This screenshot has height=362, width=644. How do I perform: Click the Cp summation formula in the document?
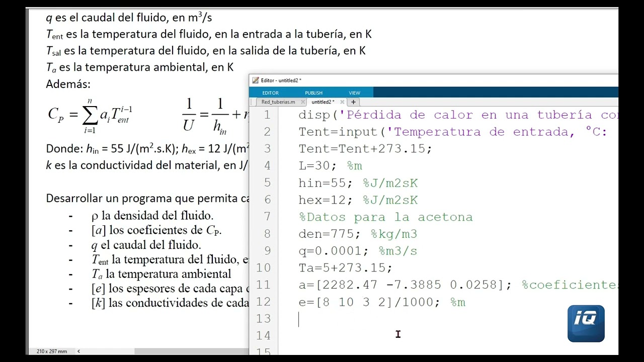coord(90,116)
